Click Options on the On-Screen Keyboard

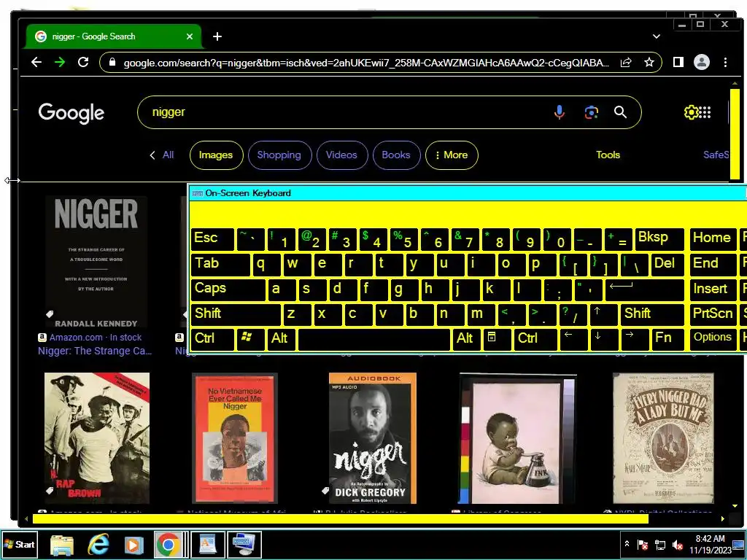click(712, 338)
